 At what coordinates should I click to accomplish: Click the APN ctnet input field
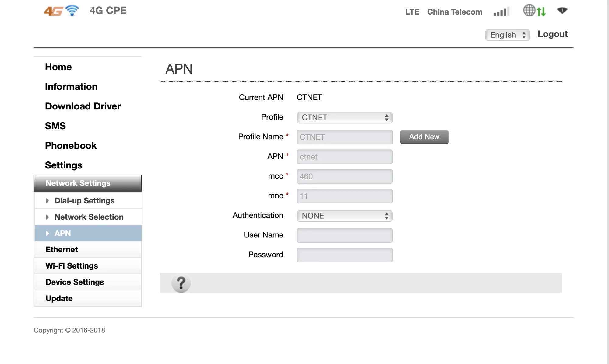[x=344, y=157]
